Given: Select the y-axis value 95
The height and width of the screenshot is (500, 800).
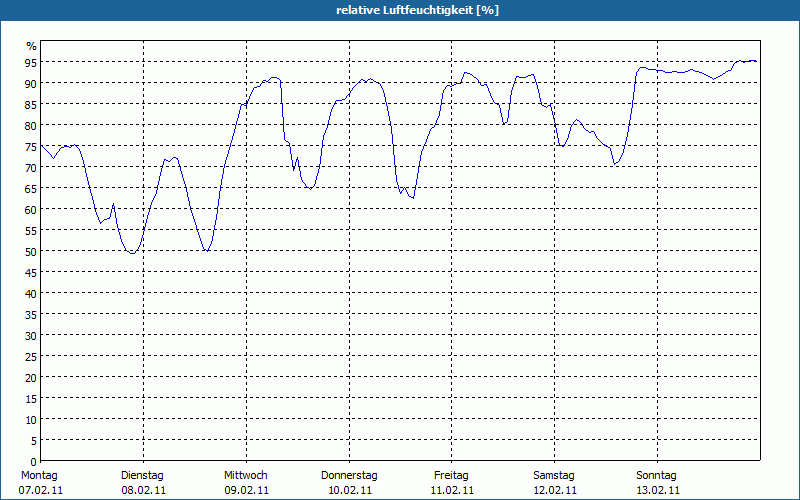Looking at the screenshot, I should 31,62.
